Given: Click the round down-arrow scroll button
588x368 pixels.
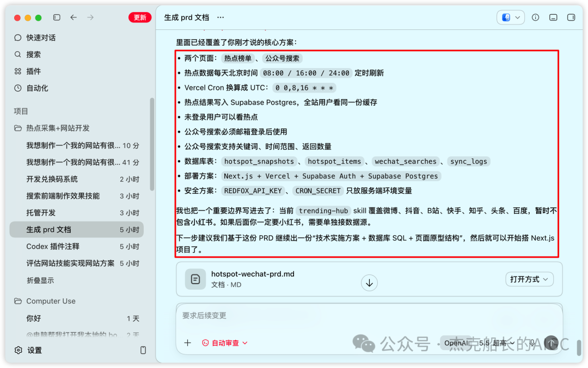Looking at the screenshot, I should click(369, 283).
